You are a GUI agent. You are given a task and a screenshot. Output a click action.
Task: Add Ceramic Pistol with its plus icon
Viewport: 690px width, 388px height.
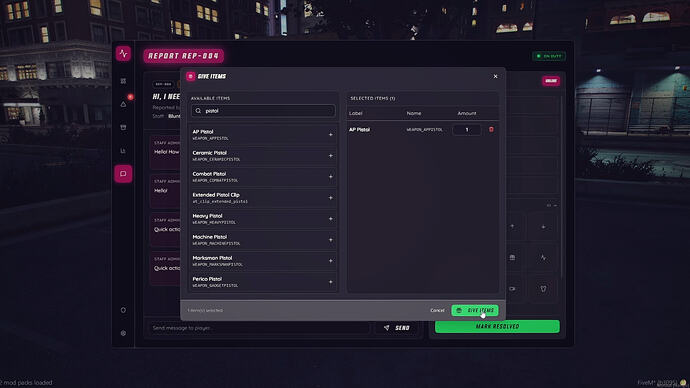coord(330,156)
